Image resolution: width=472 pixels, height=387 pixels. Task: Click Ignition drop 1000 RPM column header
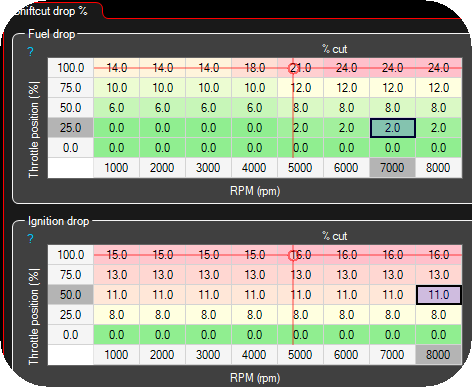click(116, 355)
